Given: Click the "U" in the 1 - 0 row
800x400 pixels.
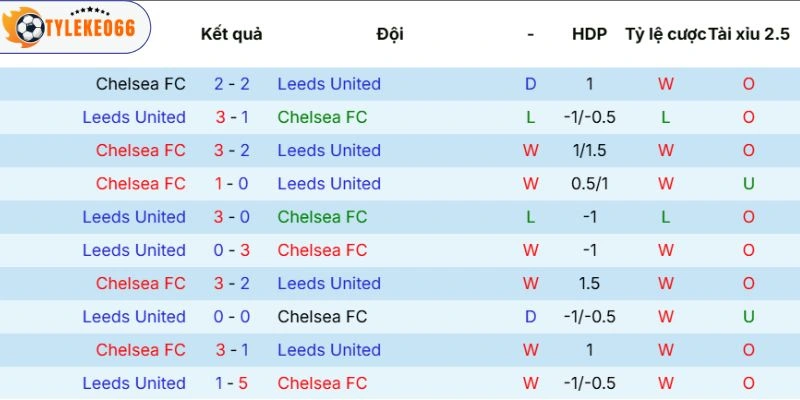Looking at the screenshot, I should click(748, 184).
